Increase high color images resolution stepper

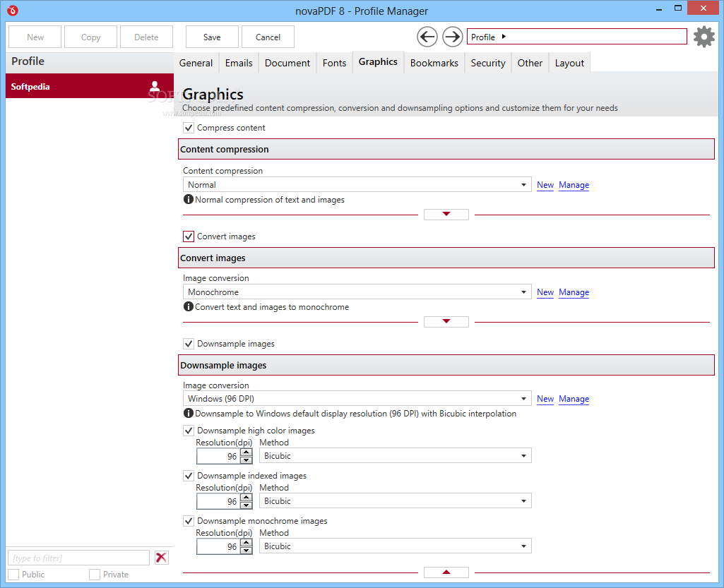pos(247,452)
